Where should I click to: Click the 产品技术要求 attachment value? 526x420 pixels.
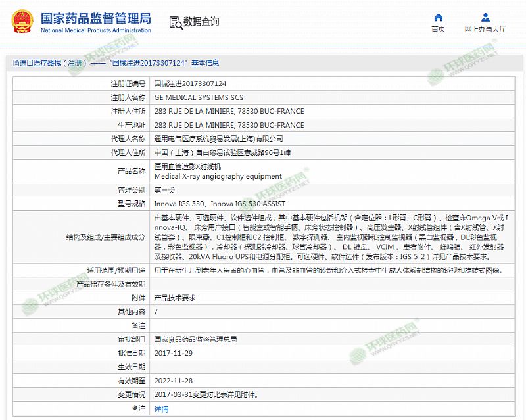pyautogui.click(x=174, y=298)
